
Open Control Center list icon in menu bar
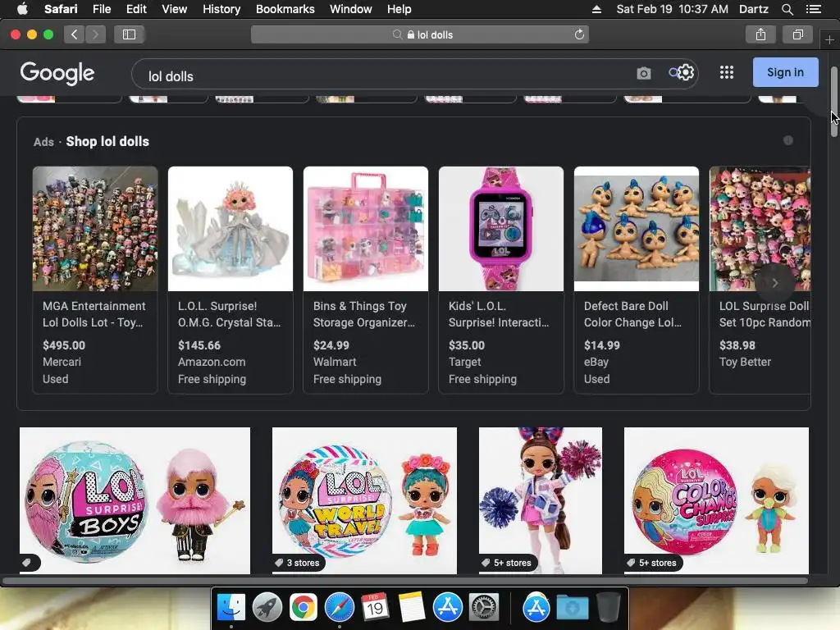813,9
